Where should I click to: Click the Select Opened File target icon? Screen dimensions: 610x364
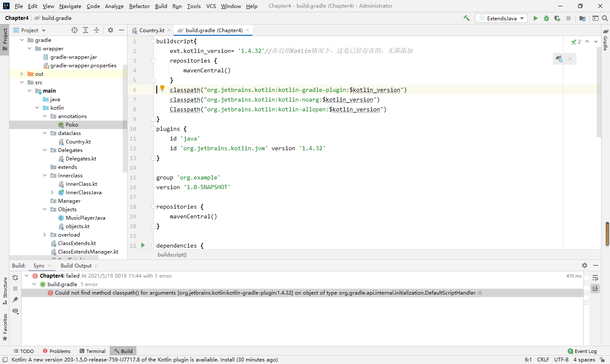75,30
